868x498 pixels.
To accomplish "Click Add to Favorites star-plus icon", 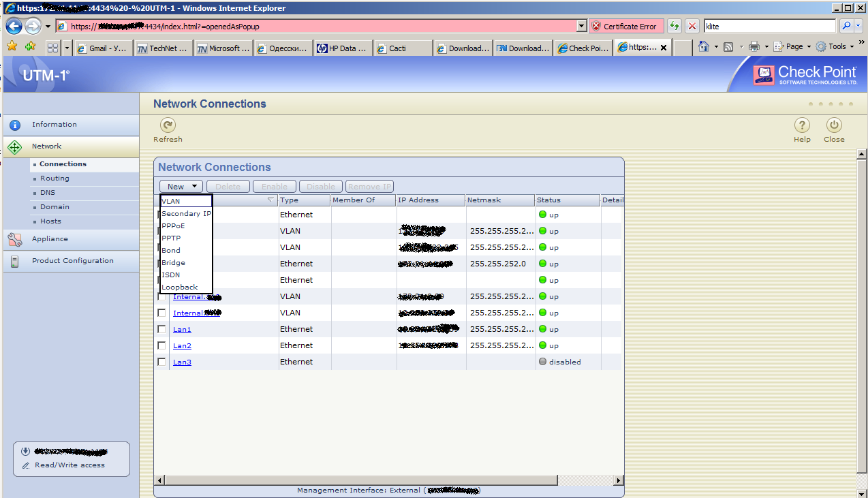I will pyautogui.click(x=29, y=47).
